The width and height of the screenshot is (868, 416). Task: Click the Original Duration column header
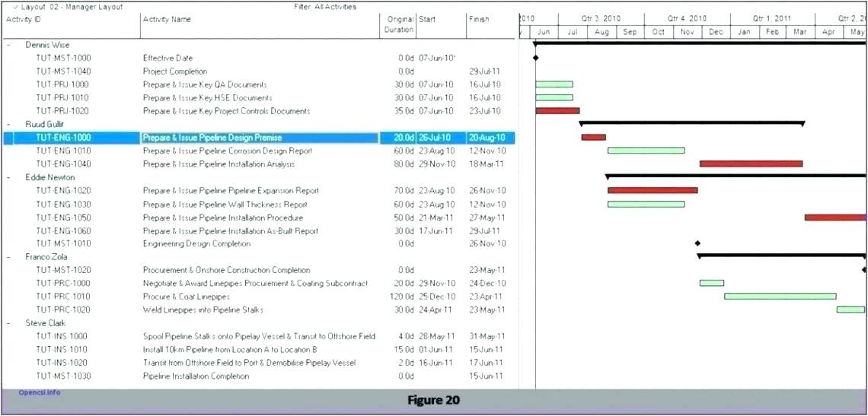400,24
